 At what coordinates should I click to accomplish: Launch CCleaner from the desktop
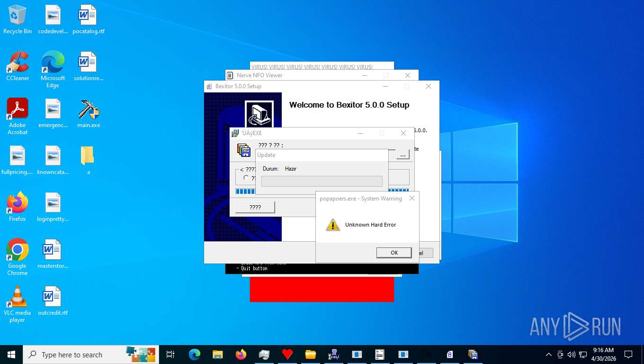(x=18, y=66)
